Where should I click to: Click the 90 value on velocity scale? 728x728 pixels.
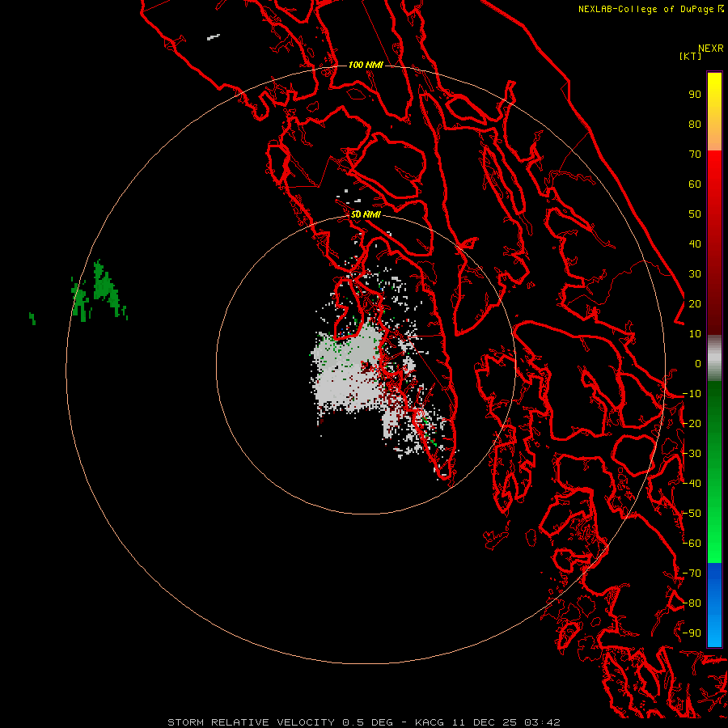(x=695, y=95)
